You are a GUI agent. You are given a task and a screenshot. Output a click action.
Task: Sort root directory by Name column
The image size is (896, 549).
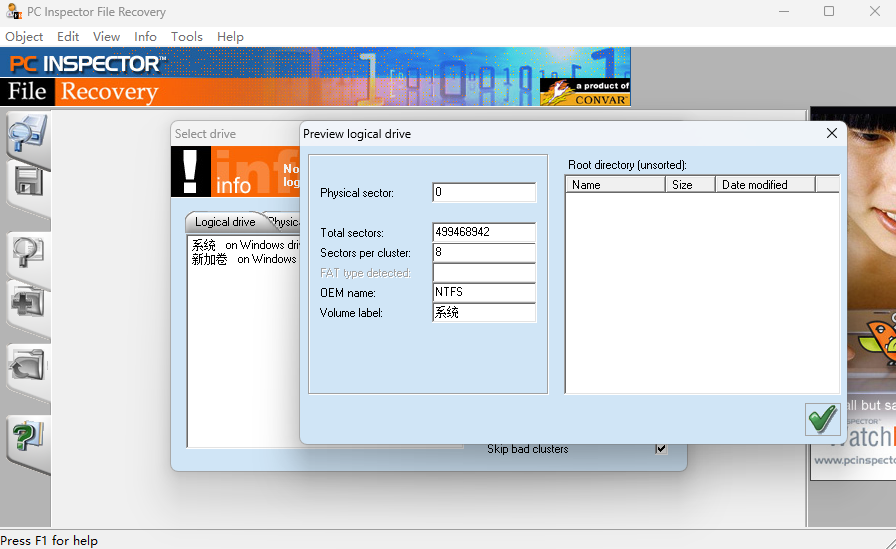[614, 185]
